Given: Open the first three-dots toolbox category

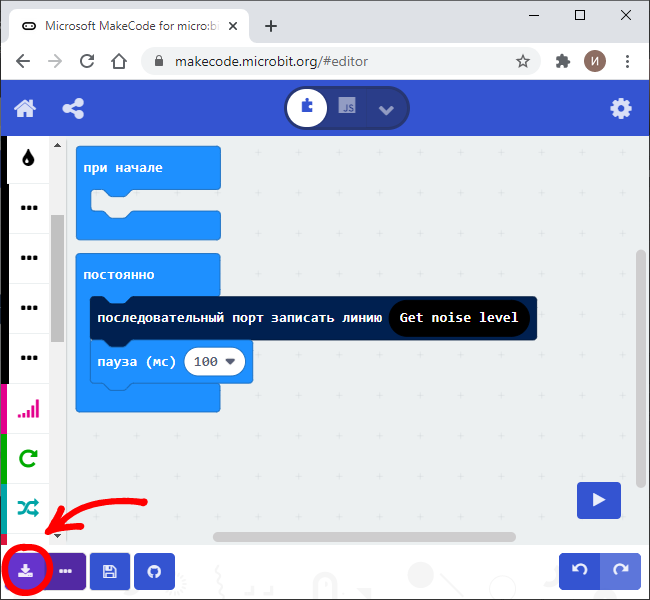Looking at the screenshot, I should (29, 208).
